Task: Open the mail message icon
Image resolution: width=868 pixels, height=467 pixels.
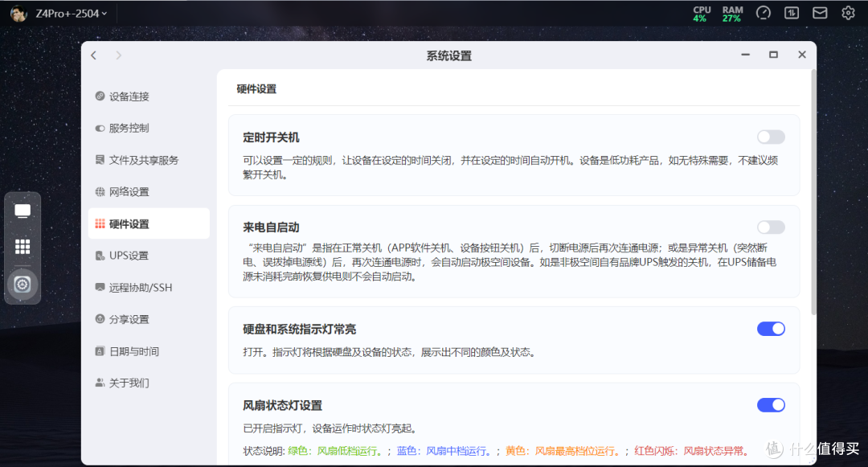Action: pyautogui.click(x=820, y=13)
